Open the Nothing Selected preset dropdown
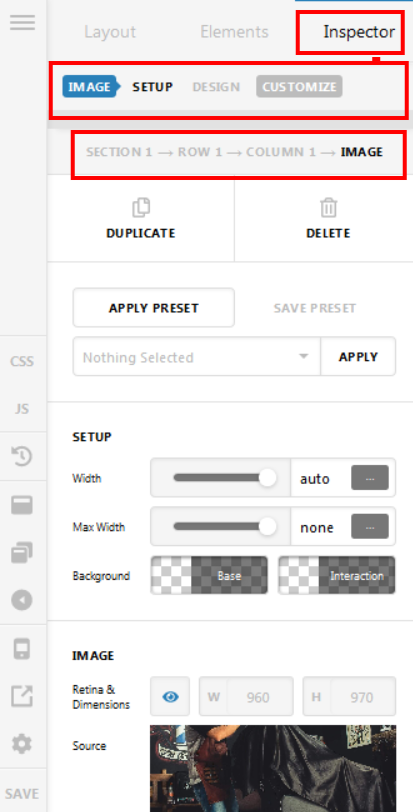 pos(197,357)
